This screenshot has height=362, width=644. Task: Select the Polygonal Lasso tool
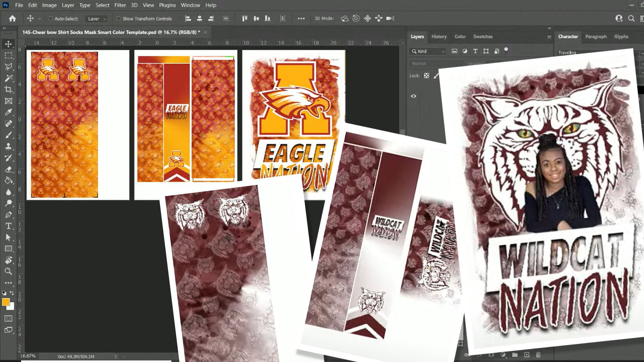coord(8,67)
